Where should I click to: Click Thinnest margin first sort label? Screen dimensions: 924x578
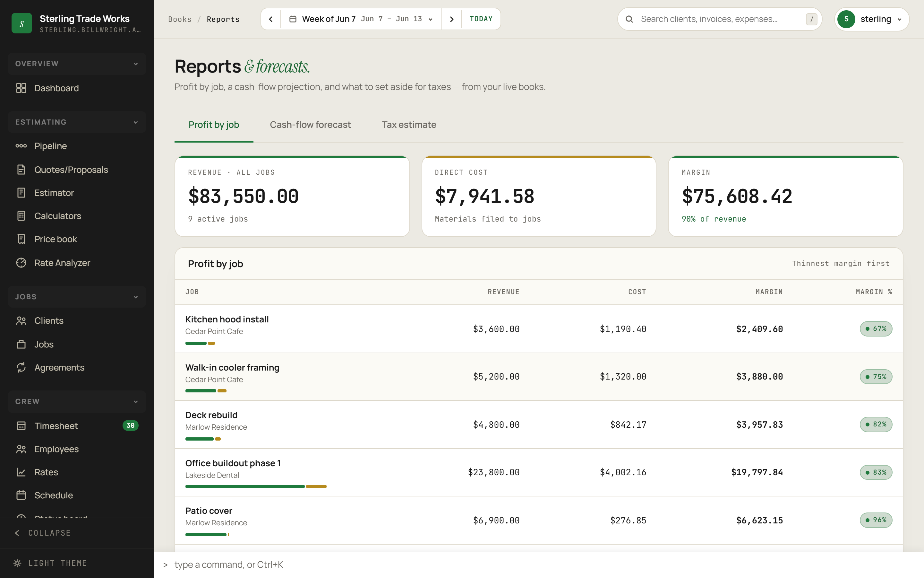841,264
